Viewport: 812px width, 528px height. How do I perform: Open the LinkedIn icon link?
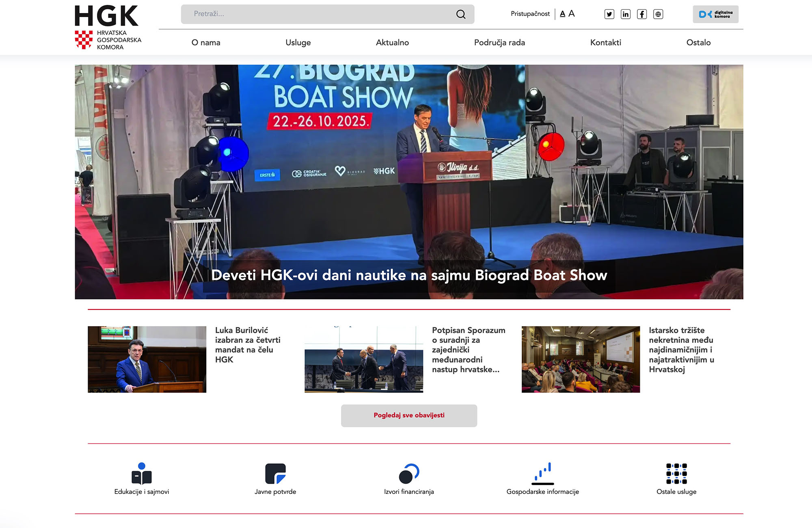(625, 14)
